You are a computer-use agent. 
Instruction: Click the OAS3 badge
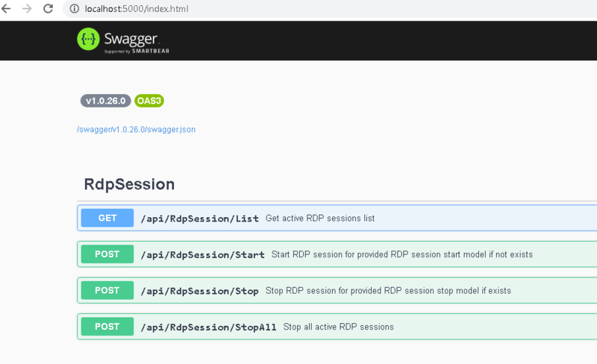149,101
